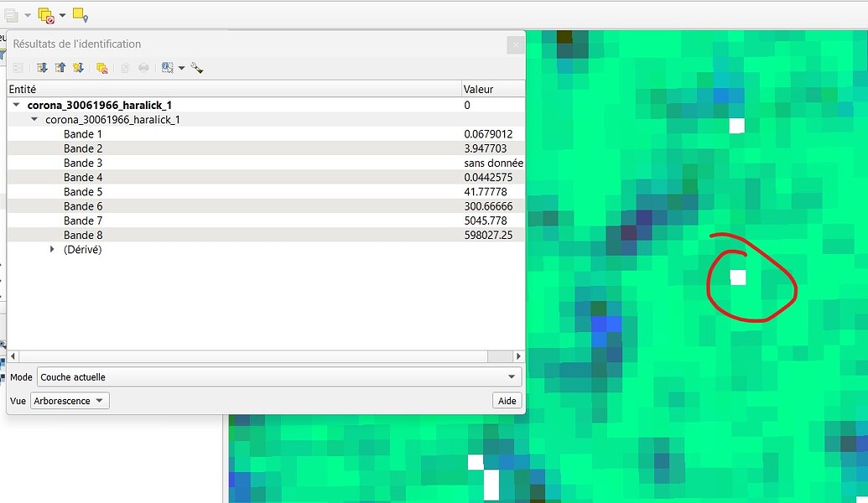Clear the identification results

pyautogui.click(x=102, y=67)
